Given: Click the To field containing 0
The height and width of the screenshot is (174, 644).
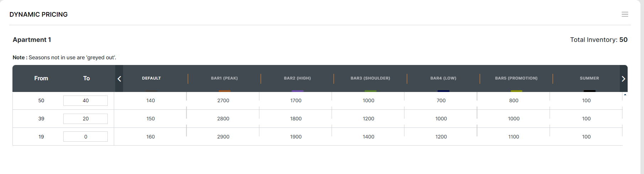Looking at the screenshot, I should tap(85, 137).
